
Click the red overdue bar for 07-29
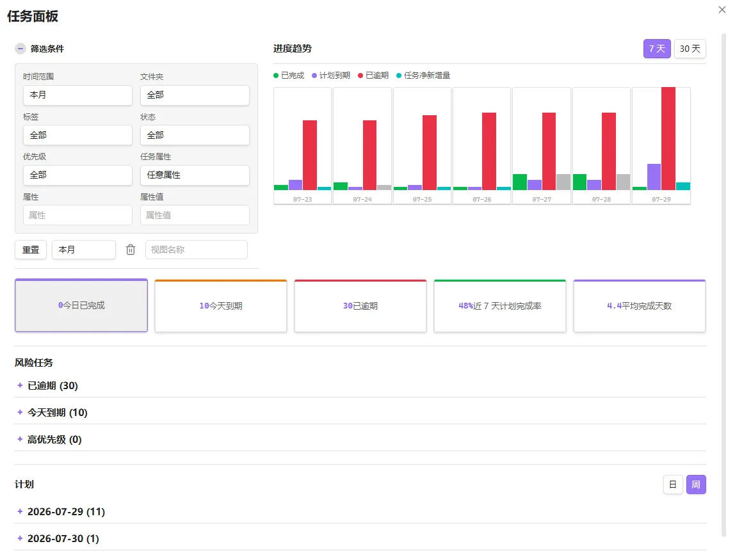668,139
